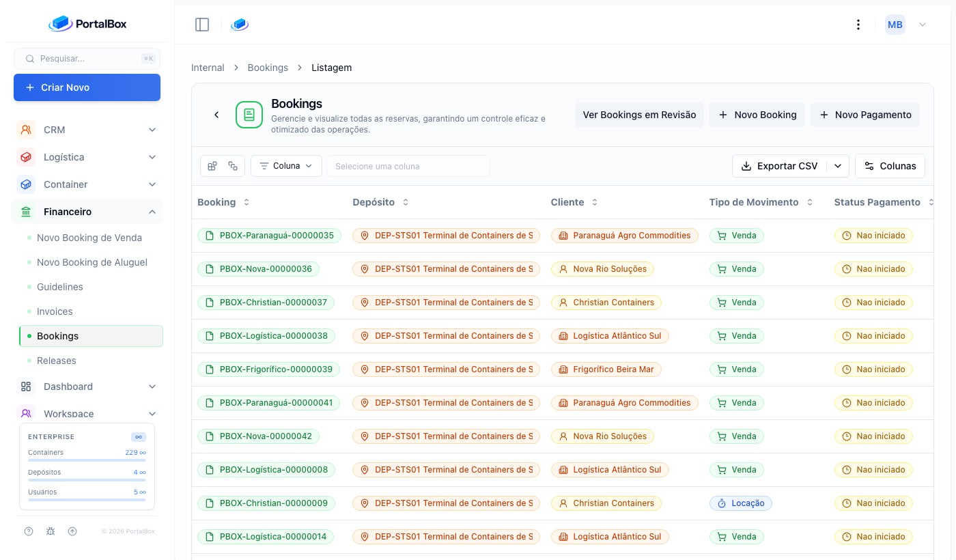Sort by Booking column header
The image size is (956, 560).
pos(223,202)
